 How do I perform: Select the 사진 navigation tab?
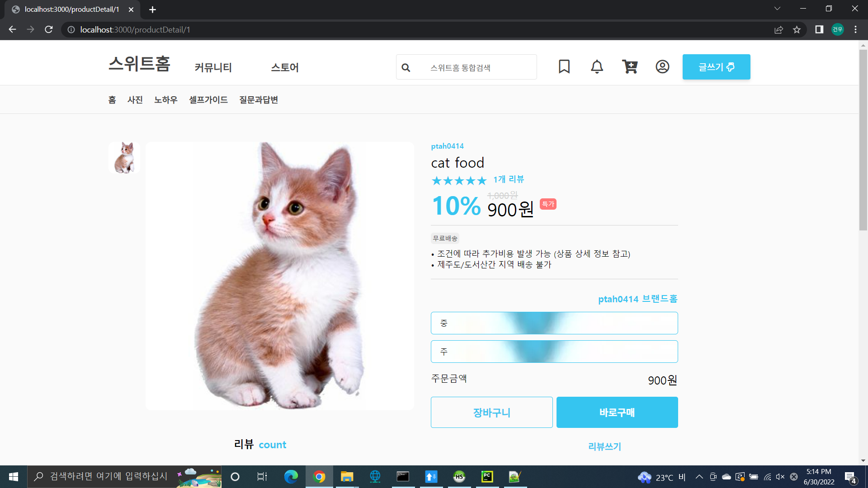pos(135,100)
